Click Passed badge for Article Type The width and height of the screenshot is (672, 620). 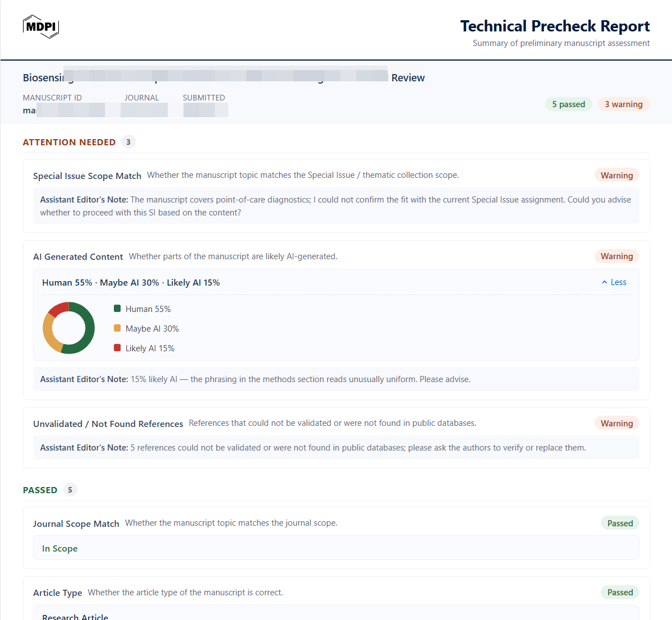coord(620,593)
